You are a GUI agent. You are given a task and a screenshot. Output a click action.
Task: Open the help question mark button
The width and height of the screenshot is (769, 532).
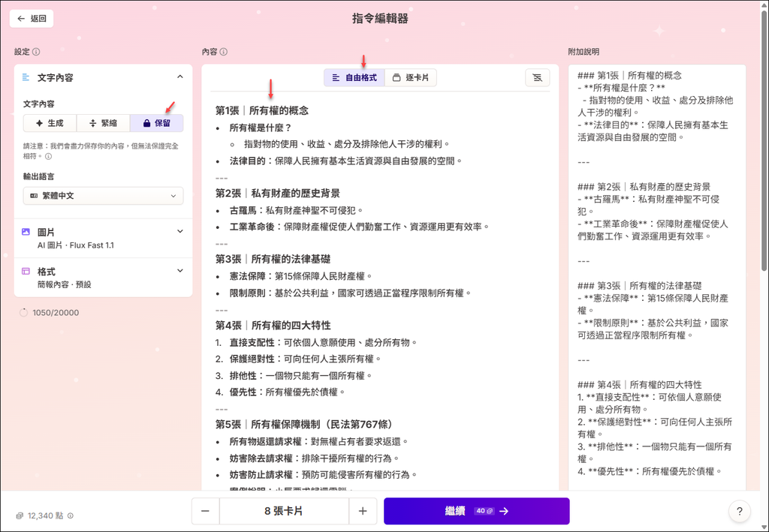740,511
